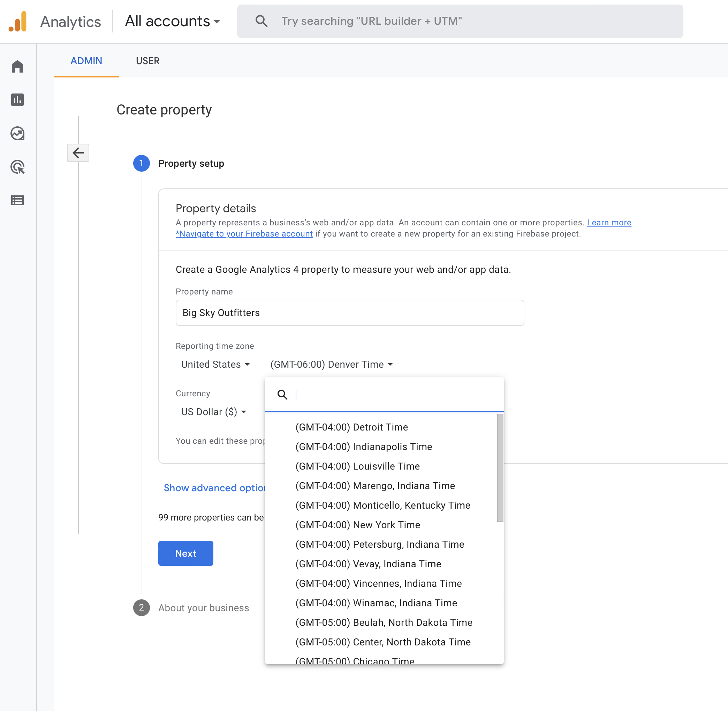Open the Advertising icon in sidebar
The width and height of the screenshot is (728, 711).
coord(17,167)
